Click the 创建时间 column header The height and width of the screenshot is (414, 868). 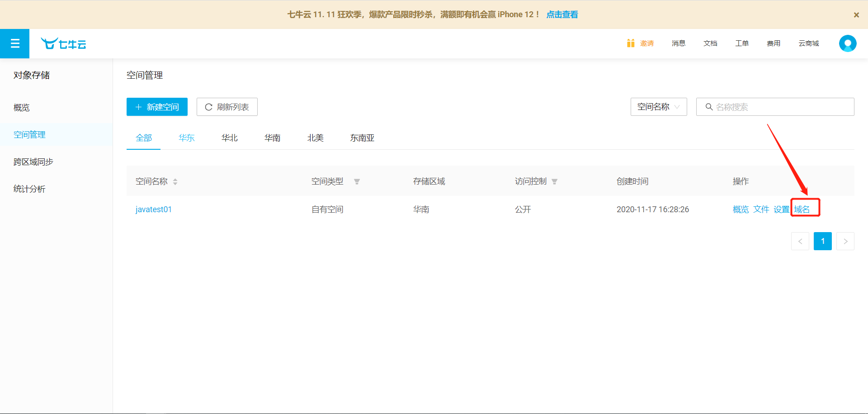632,181
